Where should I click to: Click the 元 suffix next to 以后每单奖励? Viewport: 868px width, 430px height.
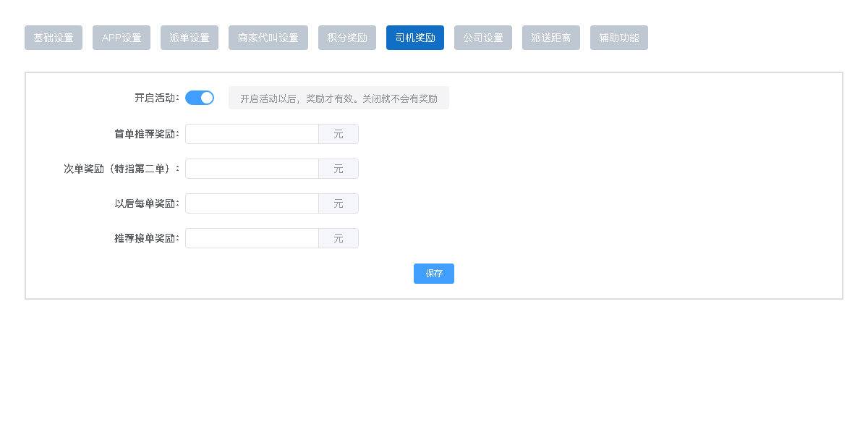338,203
